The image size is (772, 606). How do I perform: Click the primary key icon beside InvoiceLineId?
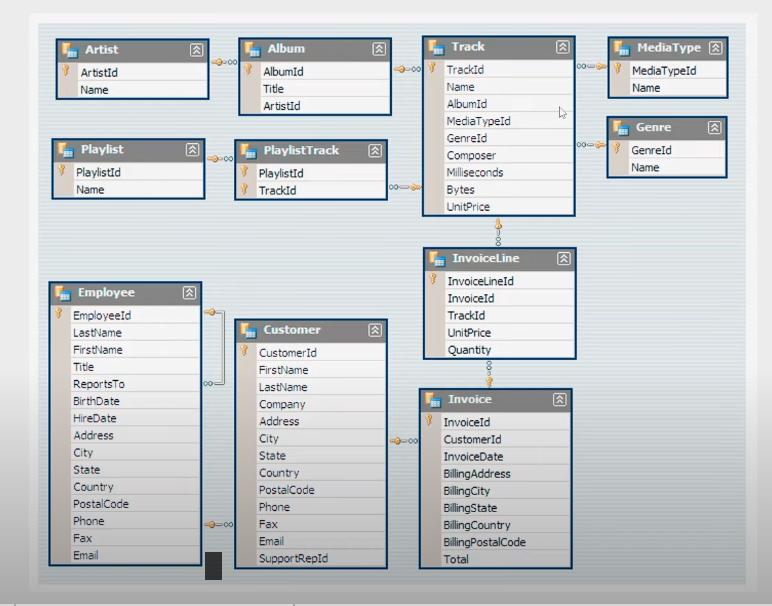[433, 280]
